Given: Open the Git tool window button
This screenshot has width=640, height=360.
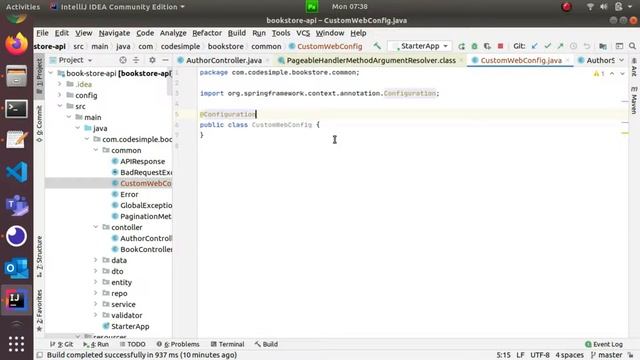Looking at the screenshot, I should (x=61, y=344).
